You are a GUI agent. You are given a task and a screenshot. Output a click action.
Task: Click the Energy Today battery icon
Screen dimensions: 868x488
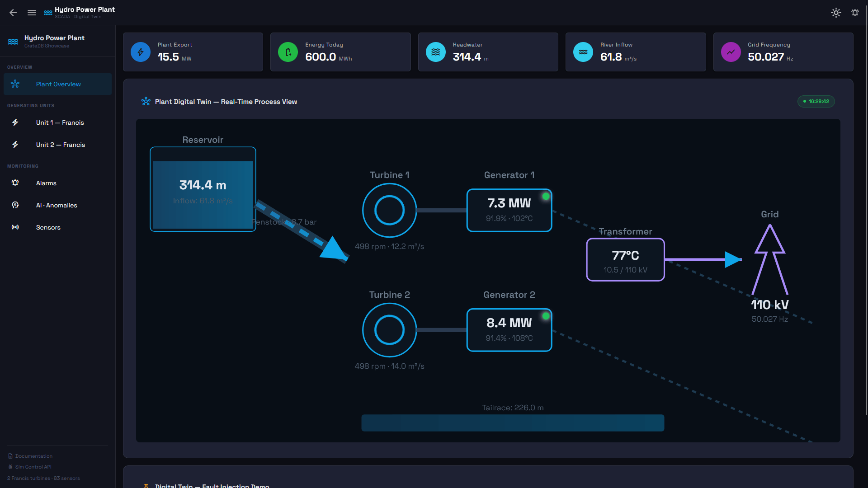pos(288,52)
